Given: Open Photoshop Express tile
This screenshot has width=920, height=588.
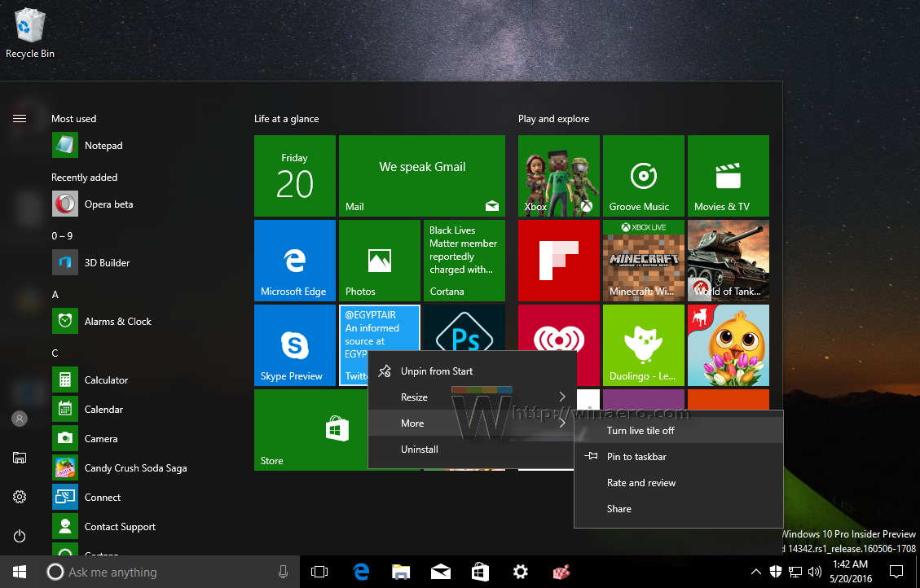Looking at the screenshot, I should click(464, 327).
